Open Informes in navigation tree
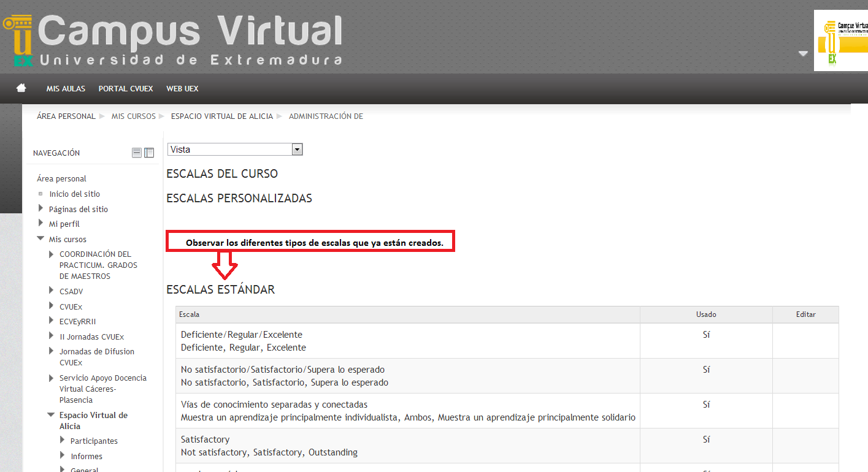The image size is (868, 472). click(86, 456)
